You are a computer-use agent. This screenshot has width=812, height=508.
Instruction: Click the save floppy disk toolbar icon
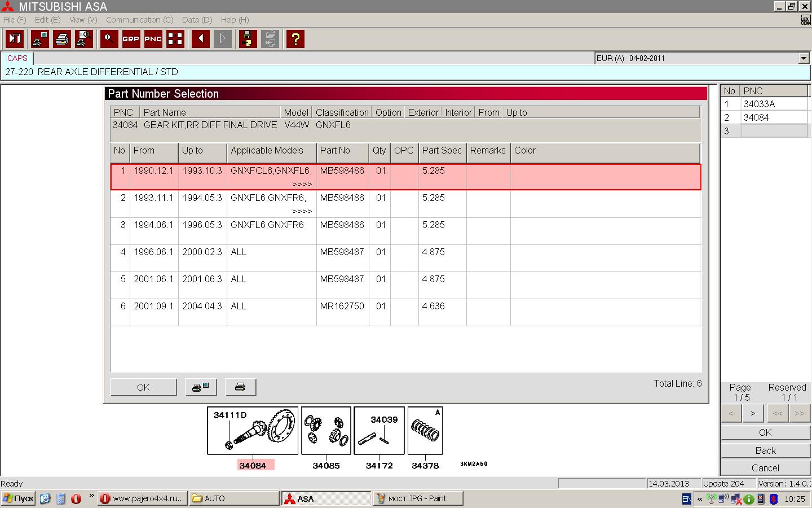[x=248, y=39]
